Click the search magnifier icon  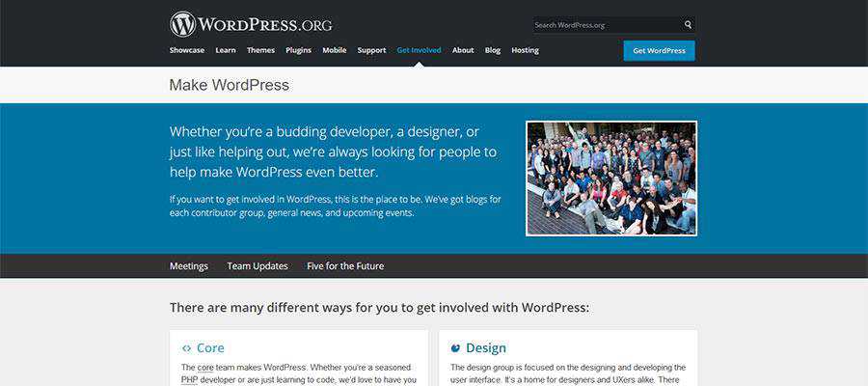(688, 25)
